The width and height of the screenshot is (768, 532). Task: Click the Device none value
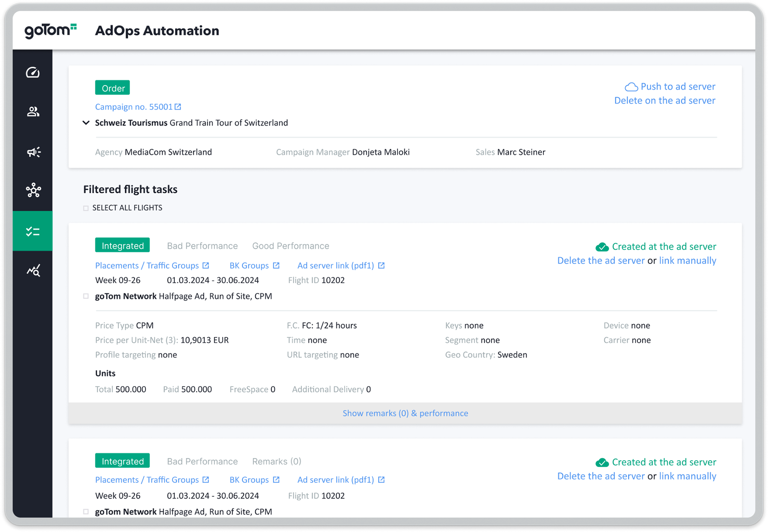(x=641, y=326)
